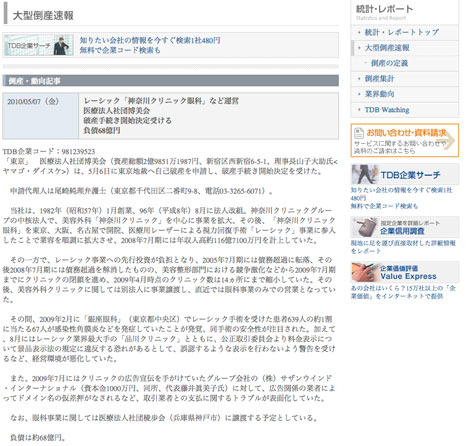Open sidebar link 無料で企業コード検索も
Image resolution: width=466 pixels, height=446 pixels.
384,206
